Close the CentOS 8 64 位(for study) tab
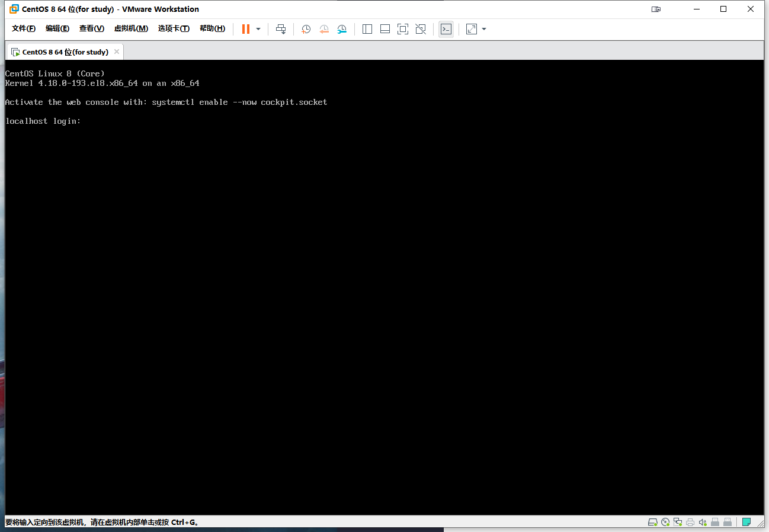The height and width of the screenshot is (532, 769). [117, 52]
